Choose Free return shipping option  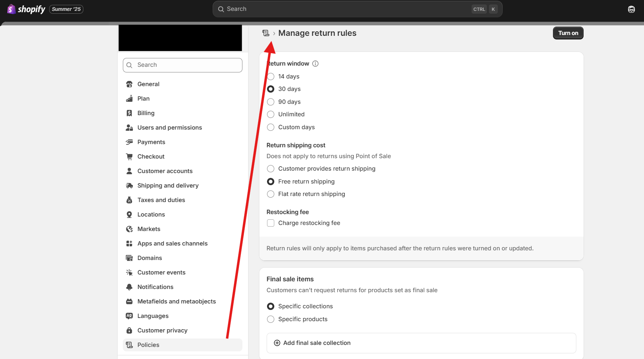[x=271, y=182]
